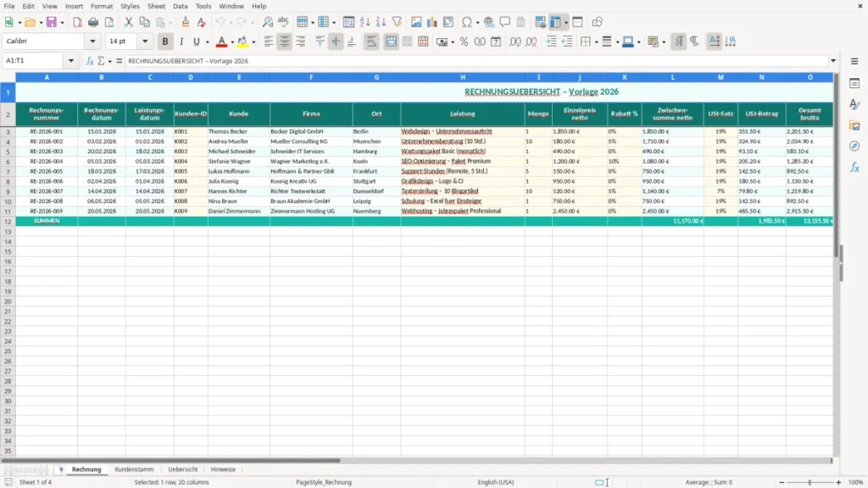Open the Tools menu
868x488 pixels.
click(x=203, y=6)
